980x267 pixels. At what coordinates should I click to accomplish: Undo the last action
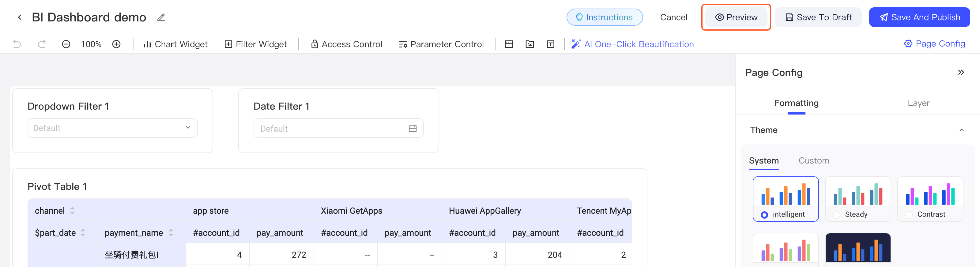click(17, 44)
